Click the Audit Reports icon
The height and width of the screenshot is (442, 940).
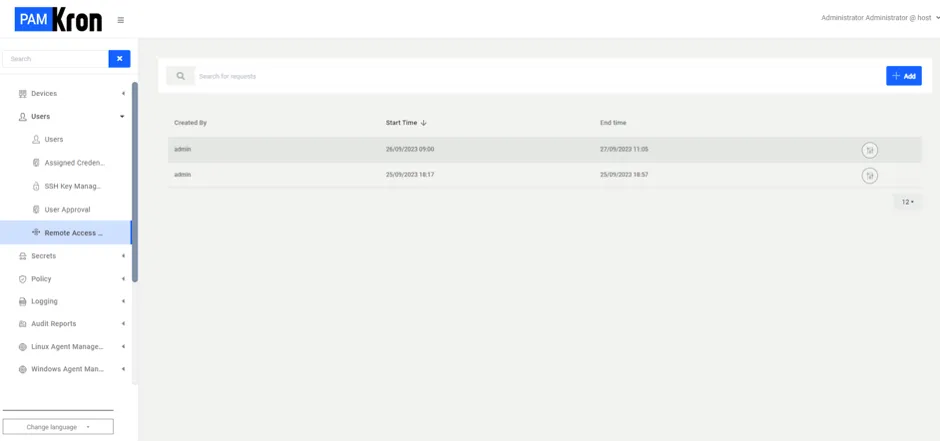[23, 324]
